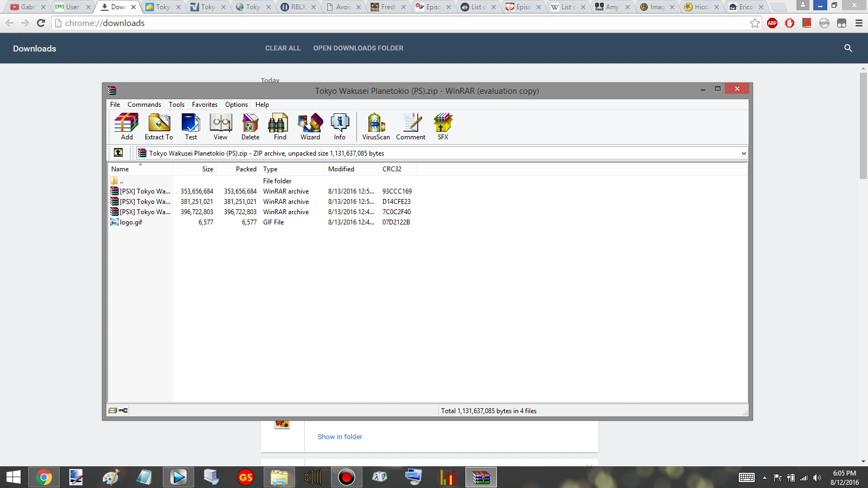Open the WinRAR title bar system icon

pyautogui.click(x=112, y=91)
